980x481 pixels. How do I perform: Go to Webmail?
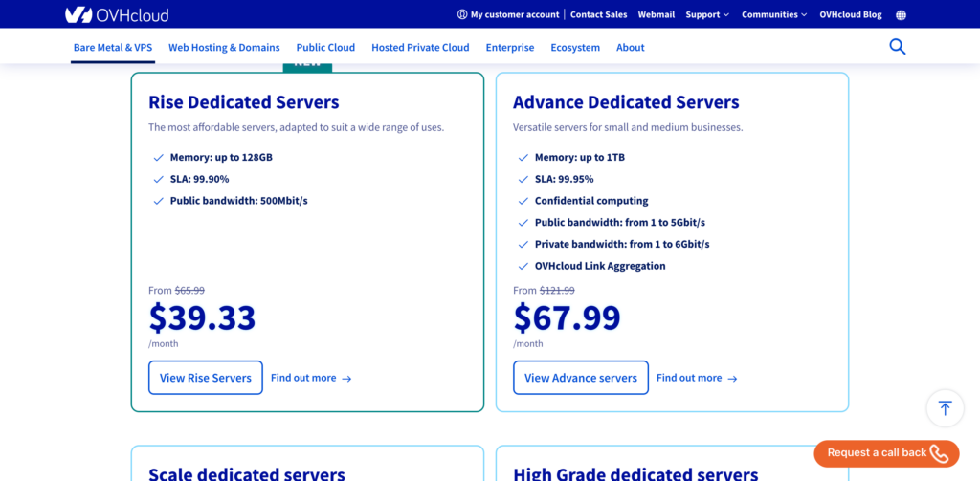click(x=657, y=14)
